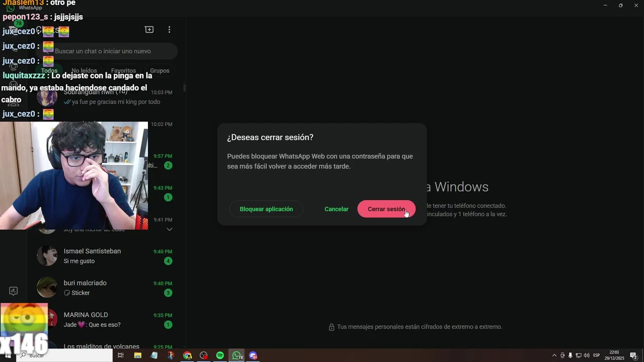Open the buri malcriado chat
Screen dimensions: 644x362
[107, 288]
